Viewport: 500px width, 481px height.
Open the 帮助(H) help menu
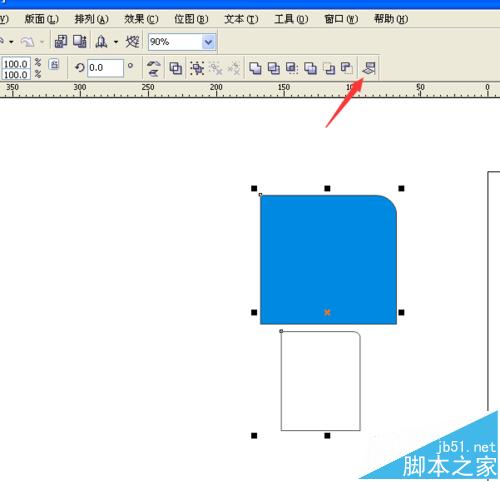click(391, 19)
